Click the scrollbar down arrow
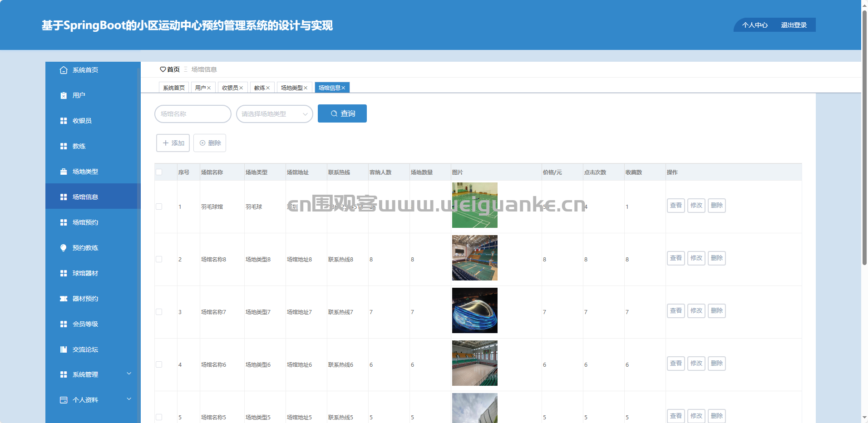 pos(864,418)
